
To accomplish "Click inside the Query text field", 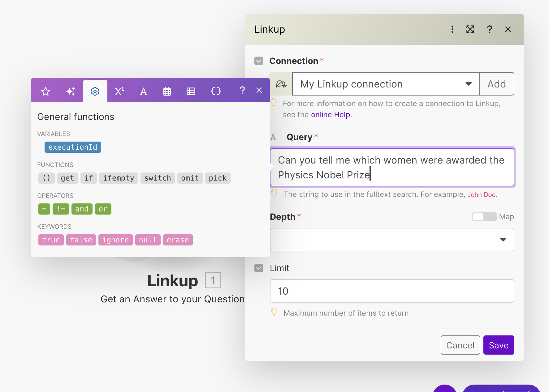I will coord(392,167).
